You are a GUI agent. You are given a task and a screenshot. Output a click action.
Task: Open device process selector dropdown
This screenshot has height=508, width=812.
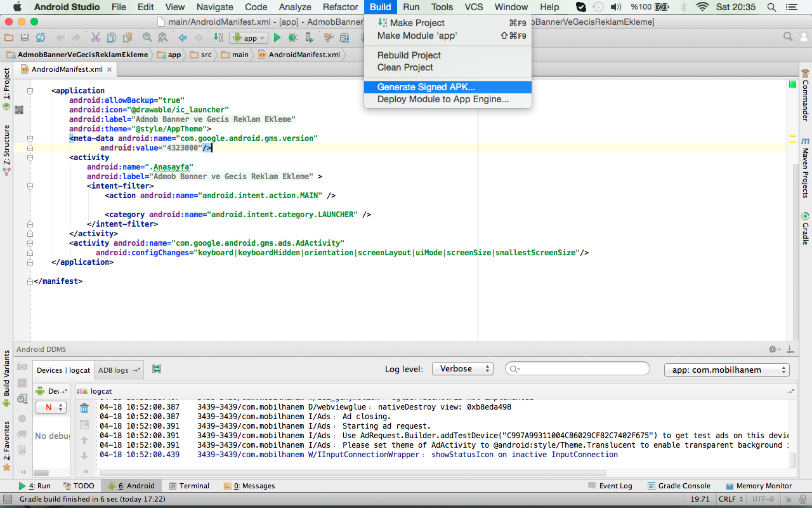[50, 408]
